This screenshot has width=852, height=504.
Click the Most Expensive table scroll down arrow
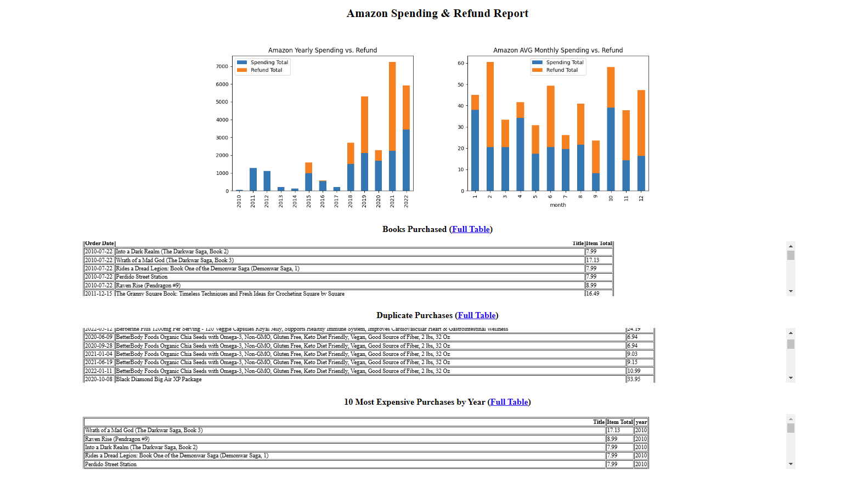pos(791,464)
